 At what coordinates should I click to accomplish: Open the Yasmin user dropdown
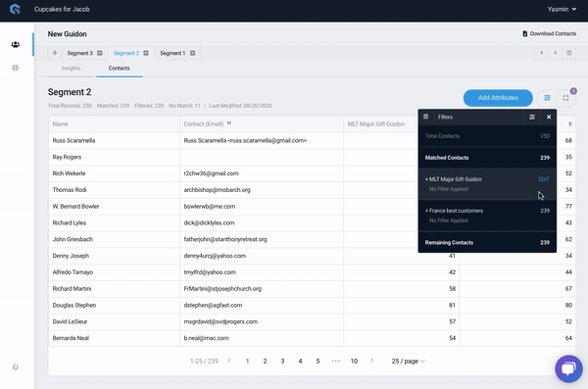[562, 10]
